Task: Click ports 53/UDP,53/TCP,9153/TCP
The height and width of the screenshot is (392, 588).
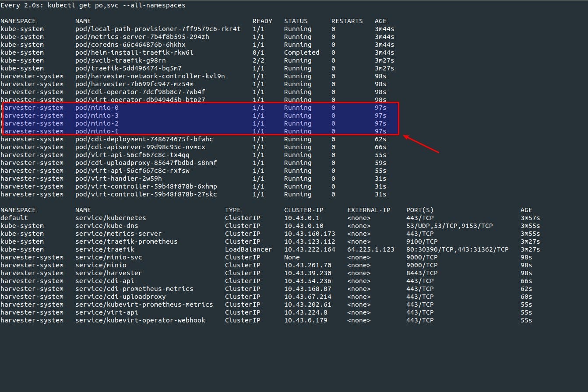Action: tap(449, 226)
